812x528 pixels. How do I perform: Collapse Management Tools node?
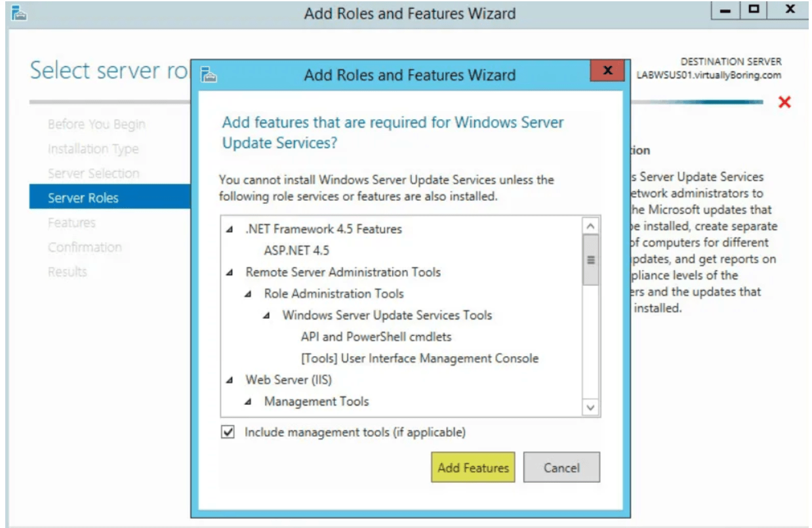[248, 401]
